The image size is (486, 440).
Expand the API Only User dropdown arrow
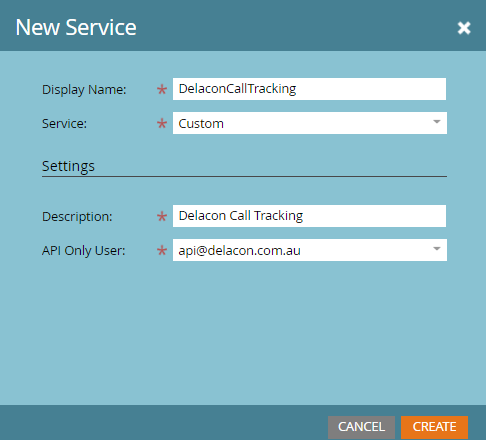[437, 249]
